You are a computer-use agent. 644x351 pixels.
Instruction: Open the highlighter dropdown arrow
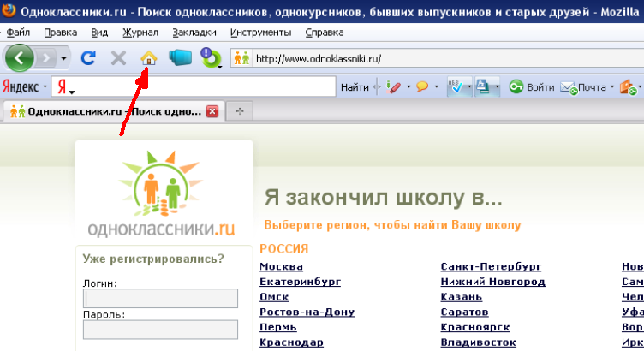408,87
